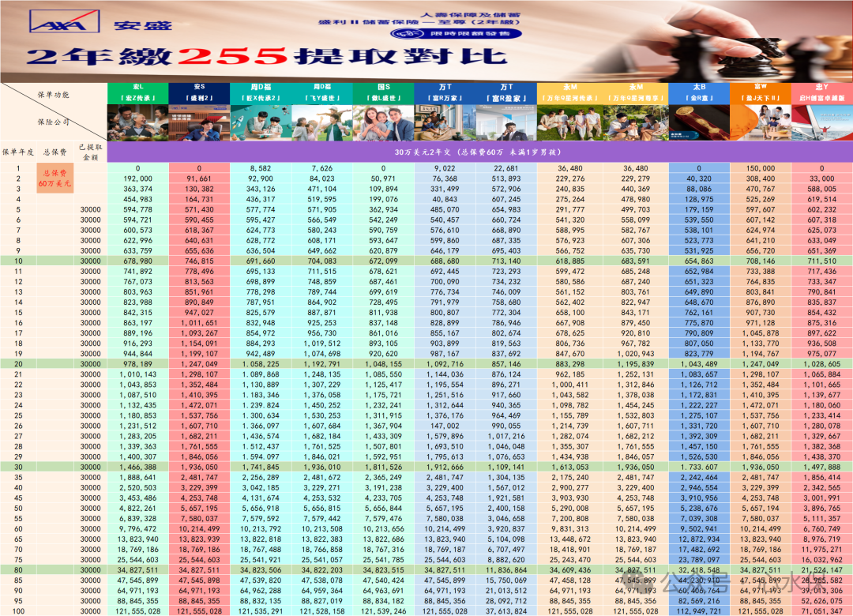Select the value 71,051,347 in year 100
Viewport: 853px width, 616px height.
(822, 611)
